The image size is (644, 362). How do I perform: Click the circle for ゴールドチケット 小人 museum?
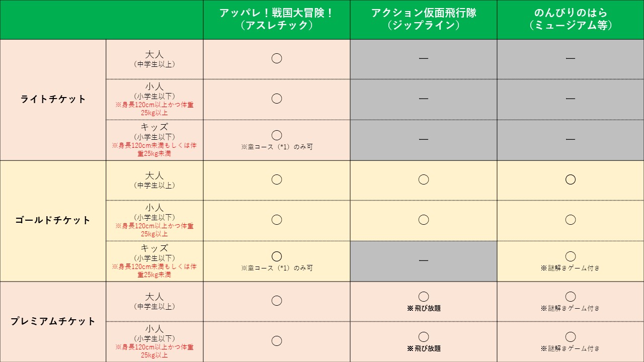click(570, 220)
